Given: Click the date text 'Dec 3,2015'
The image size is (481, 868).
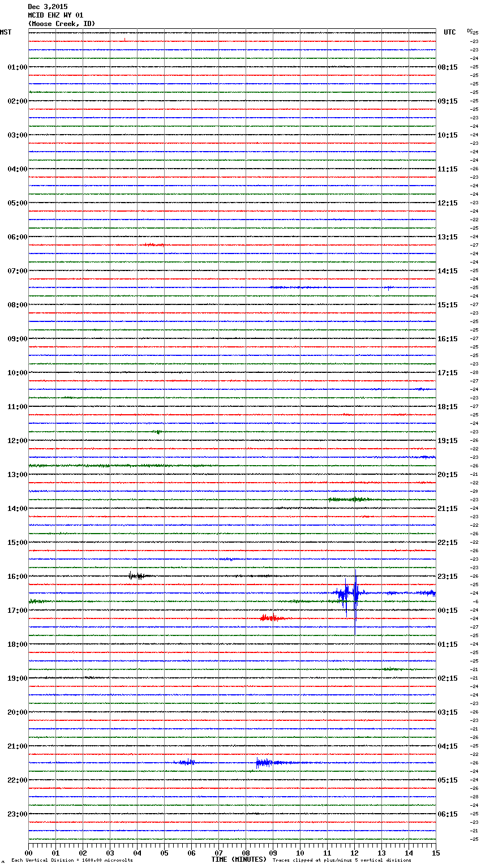Looking at the screenshot, I should coord(48,7).
